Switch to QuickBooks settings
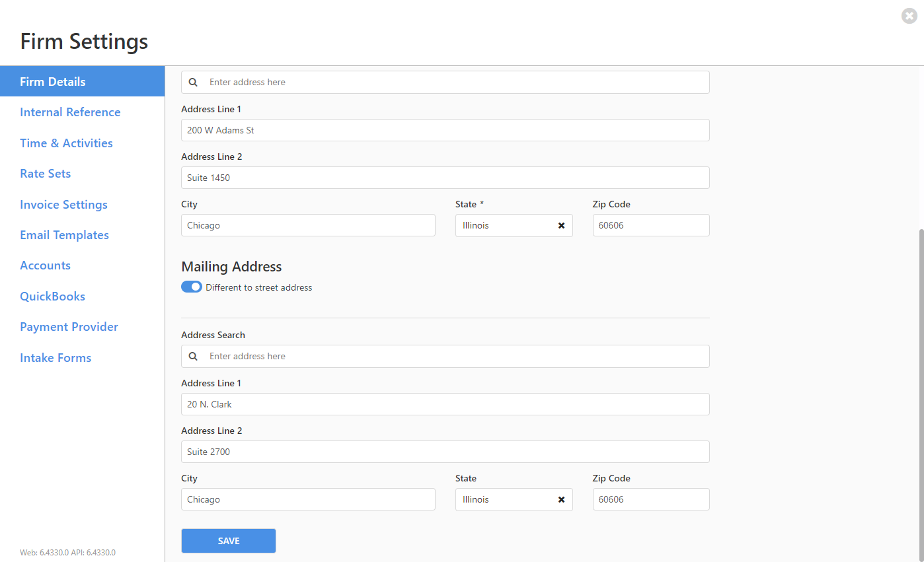 tap(52, 296)
